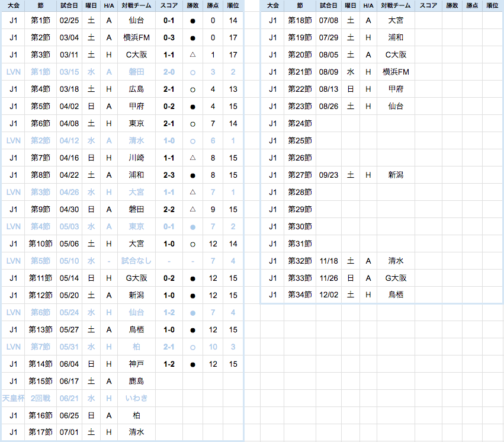
Task: Click opponent G大阪 in the 05/14 row
Action: (x=136, y=278)
